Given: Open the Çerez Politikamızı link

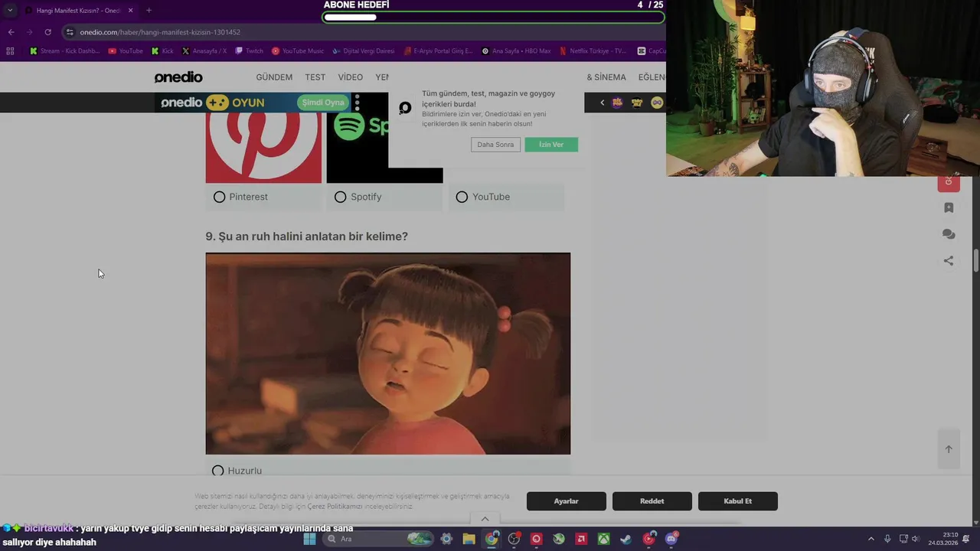Looking at the screenshot, I should point(335,507).
